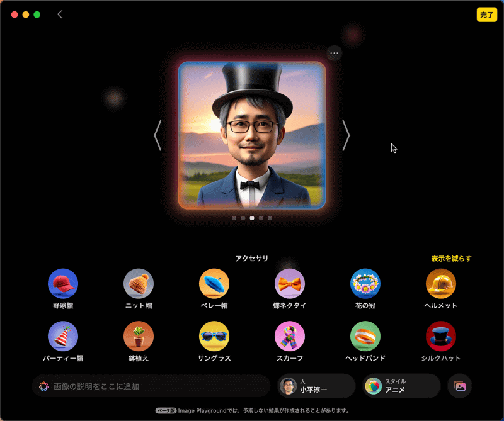Viewport: 504px width, 421px height.
Task: Go back using the top-left arrow
Action: click(59, 13)
